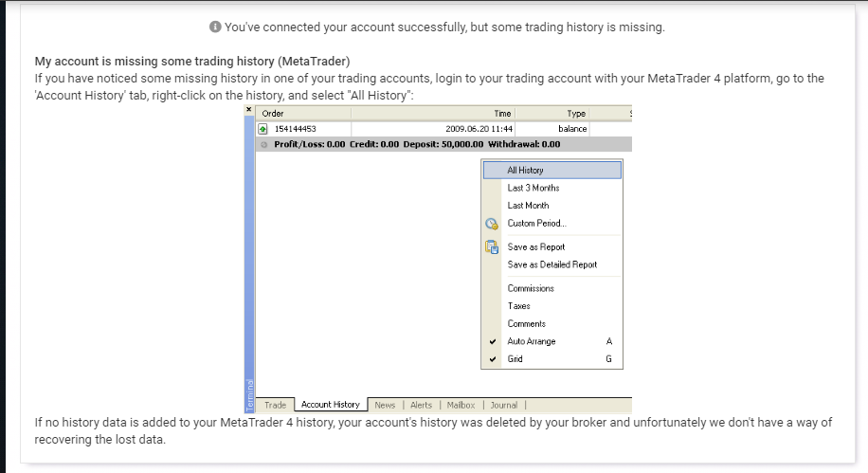This screenshot has height=473, width=868.
Task: Switch to the Account History tab
Action: [x=331, y=405]
